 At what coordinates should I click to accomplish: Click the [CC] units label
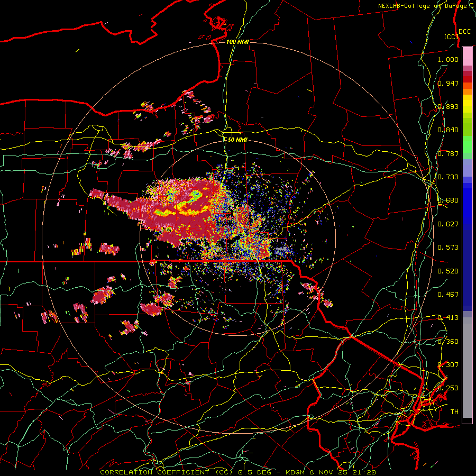click(452, 36)
